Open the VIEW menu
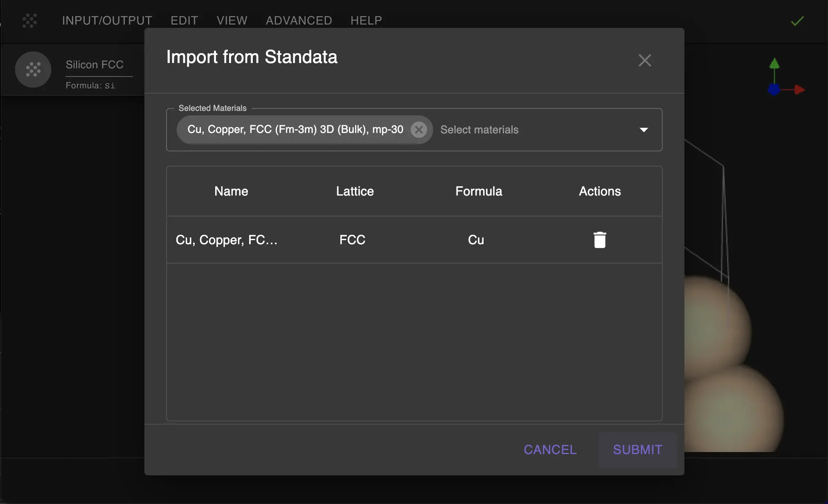Viewport: 828px width, 504px height. 232,20
